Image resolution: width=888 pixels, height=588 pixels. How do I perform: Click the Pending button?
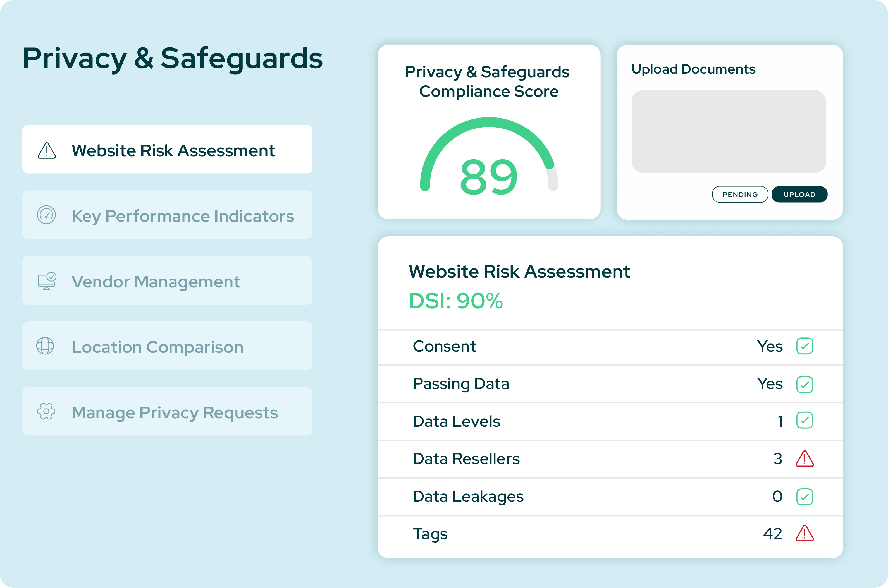pos(740,194)
